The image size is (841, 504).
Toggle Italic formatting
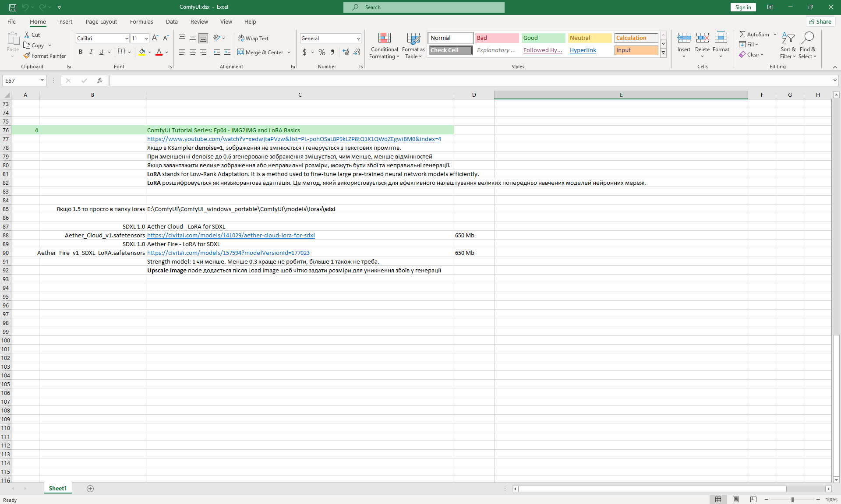(x=91, y=52)
